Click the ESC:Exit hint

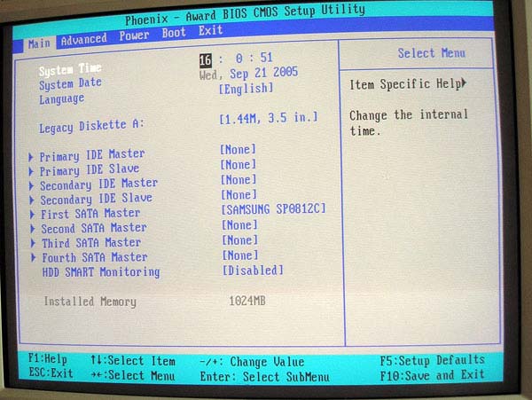click(x=51, y=373)
